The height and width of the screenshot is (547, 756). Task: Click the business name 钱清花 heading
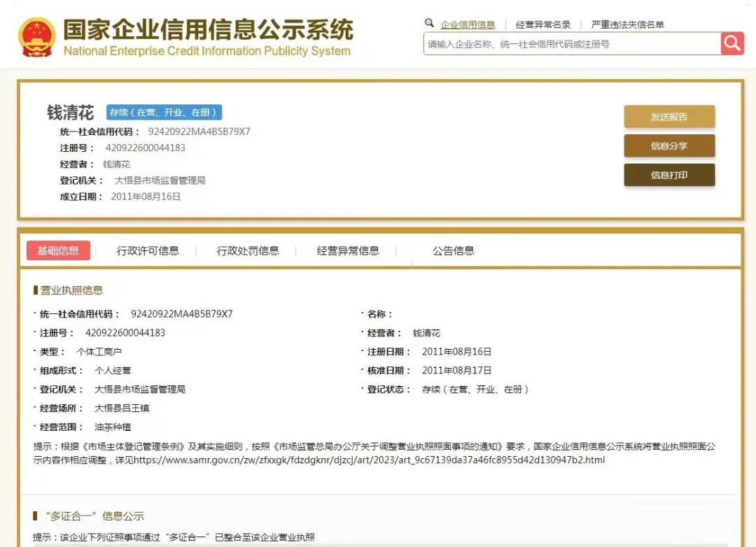click(x=70, y=113)
